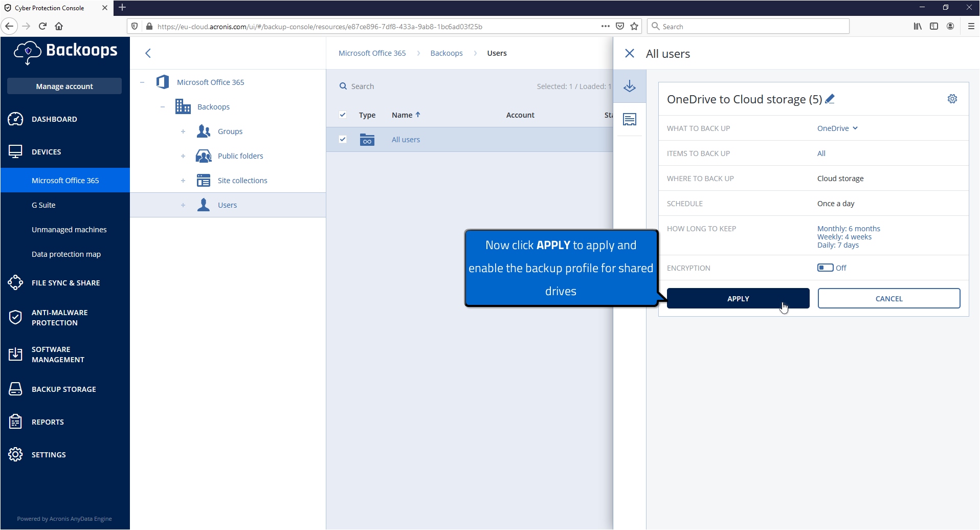Click the Backup Storage drive icon
Viewport: 980px width, 530px height.
pyautogui.click(x=15, y=389)
